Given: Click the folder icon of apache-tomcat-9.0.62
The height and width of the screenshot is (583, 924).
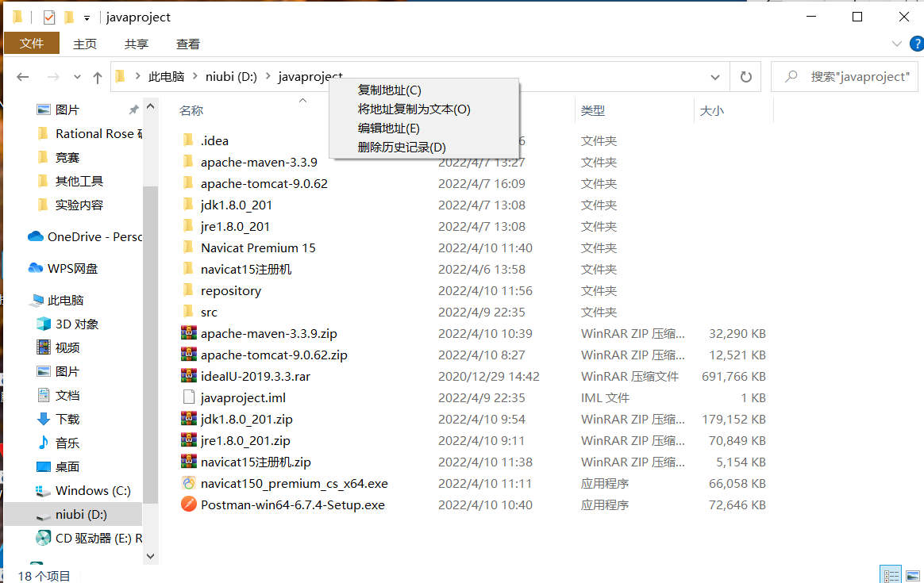Looking at the screenshot, I should click(189, 183).
